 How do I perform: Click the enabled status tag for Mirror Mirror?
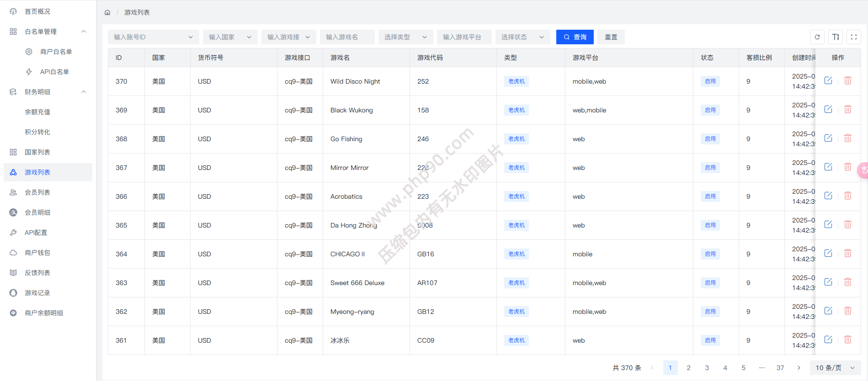click(x=710, y=168)
